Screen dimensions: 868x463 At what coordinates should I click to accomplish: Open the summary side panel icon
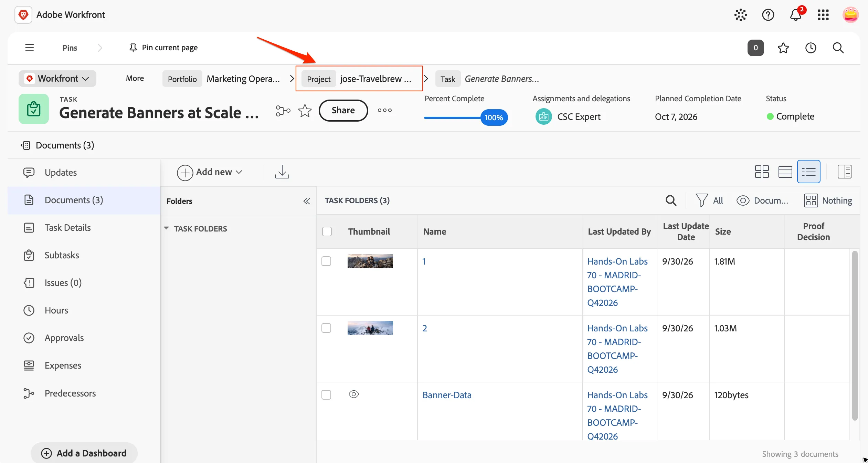844,172
